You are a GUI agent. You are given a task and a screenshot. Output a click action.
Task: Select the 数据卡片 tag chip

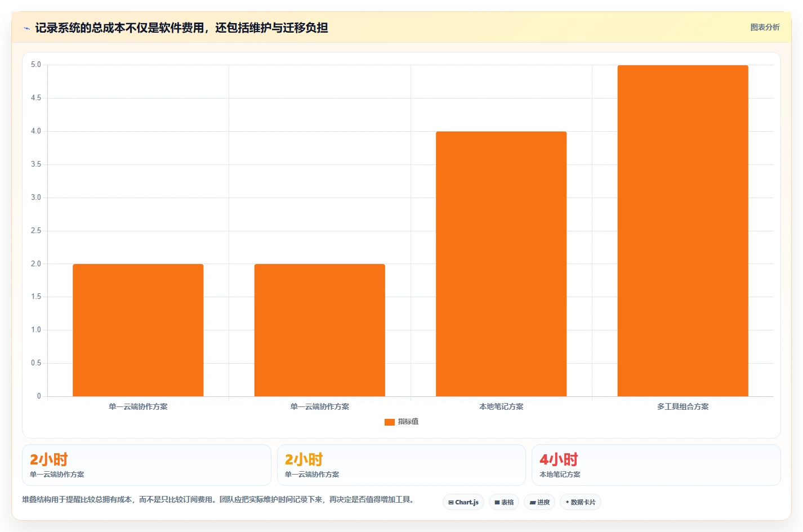pos(581,502)
